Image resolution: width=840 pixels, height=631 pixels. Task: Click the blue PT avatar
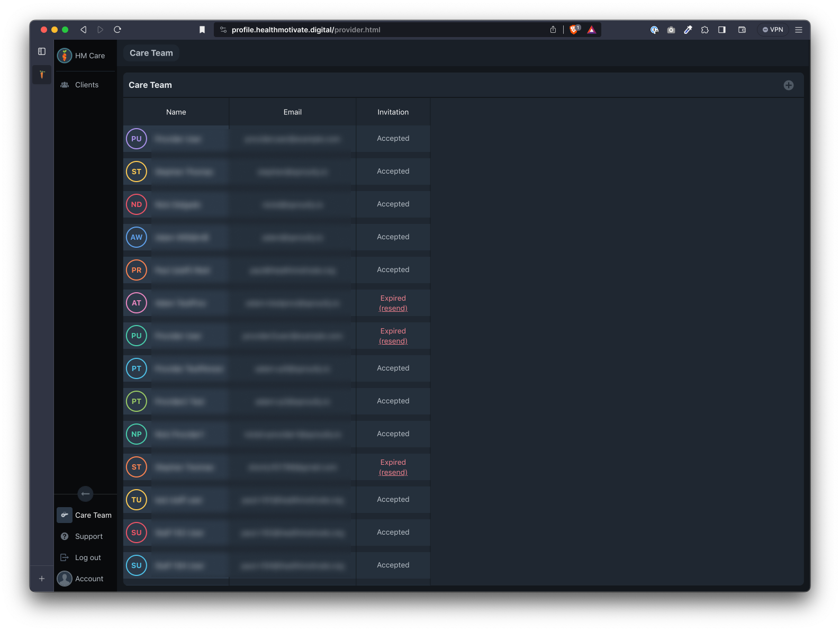coord(137,368)
